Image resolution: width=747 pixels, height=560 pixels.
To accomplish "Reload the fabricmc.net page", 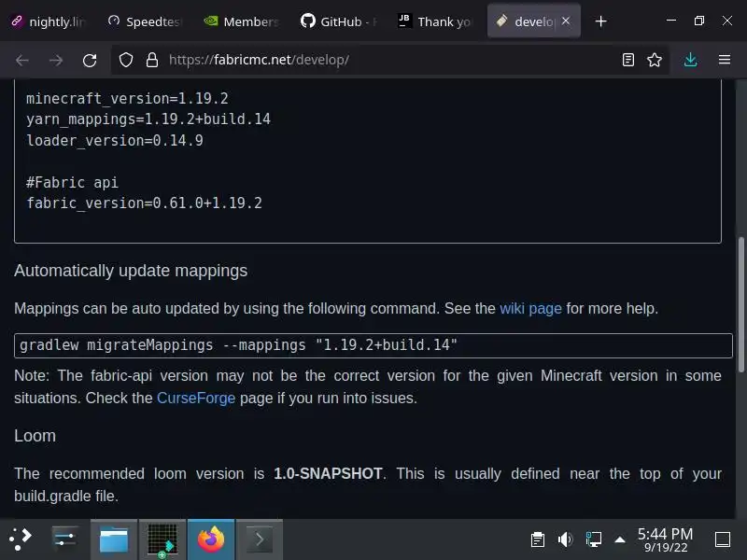I will 90,60.
